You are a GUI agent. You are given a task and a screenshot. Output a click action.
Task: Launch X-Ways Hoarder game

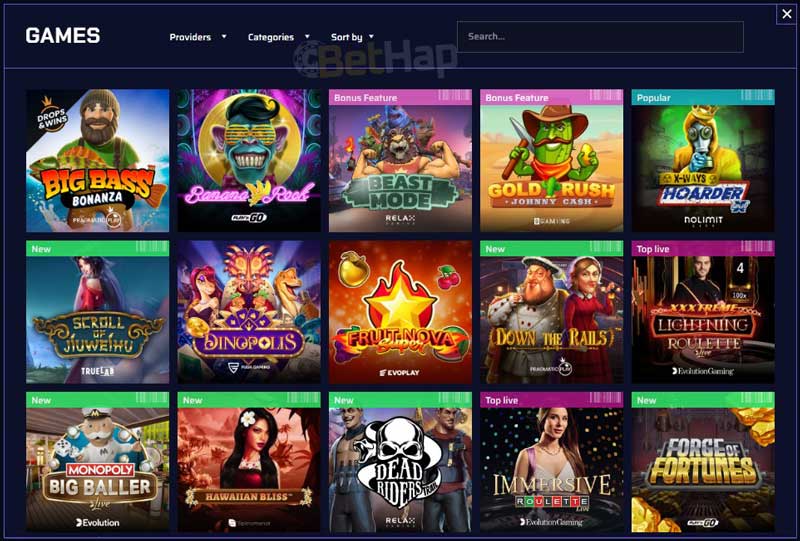pyautogui.click(x=703, y=161)
